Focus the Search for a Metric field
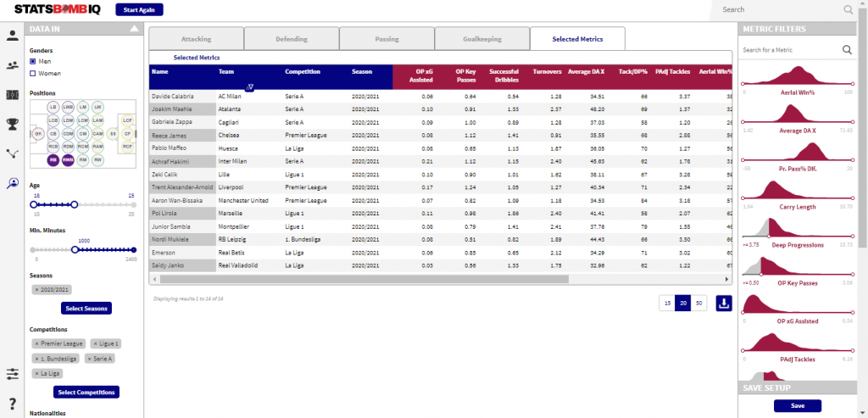The image size is (868, 418). (790, 50)
